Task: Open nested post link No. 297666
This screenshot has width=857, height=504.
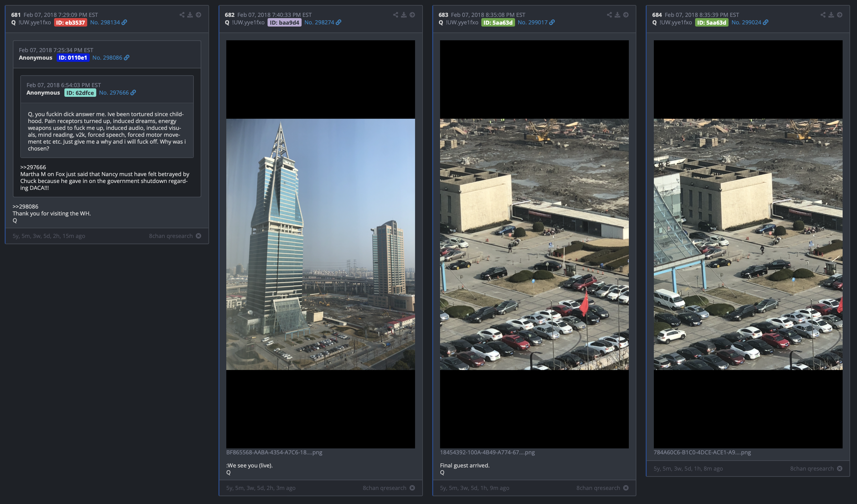Action: [x=114, y=93]
